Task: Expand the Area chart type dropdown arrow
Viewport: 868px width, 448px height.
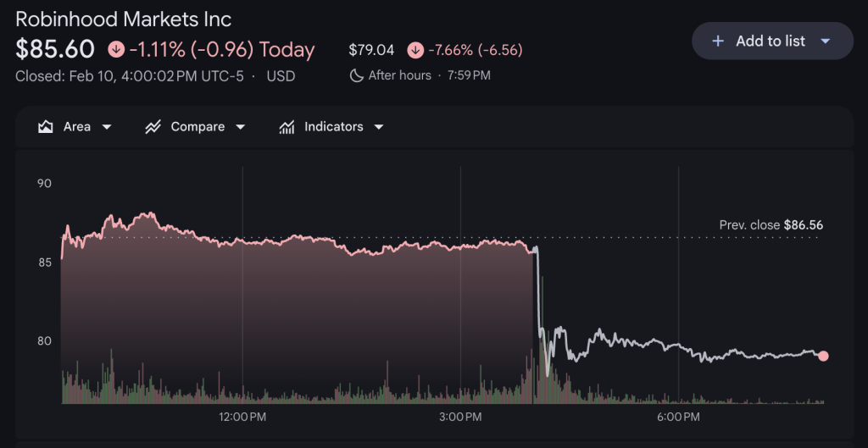Action: click(107, 127)
